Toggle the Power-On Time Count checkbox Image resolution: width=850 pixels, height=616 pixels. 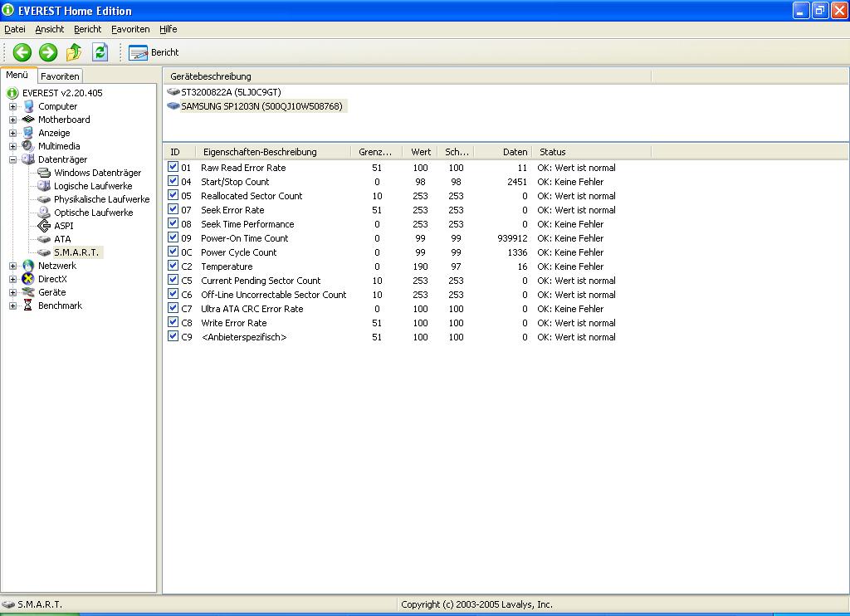173,237
